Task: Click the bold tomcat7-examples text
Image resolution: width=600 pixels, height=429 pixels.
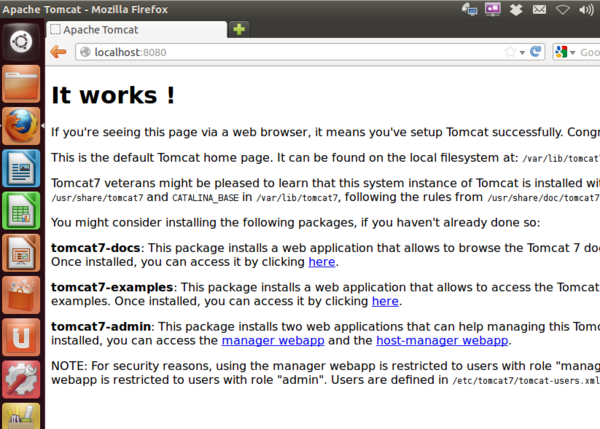Action: pos(112,287)
